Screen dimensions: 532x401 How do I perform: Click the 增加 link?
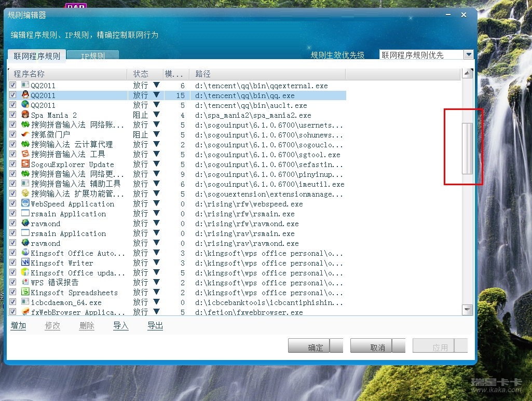tap(18, 326)
